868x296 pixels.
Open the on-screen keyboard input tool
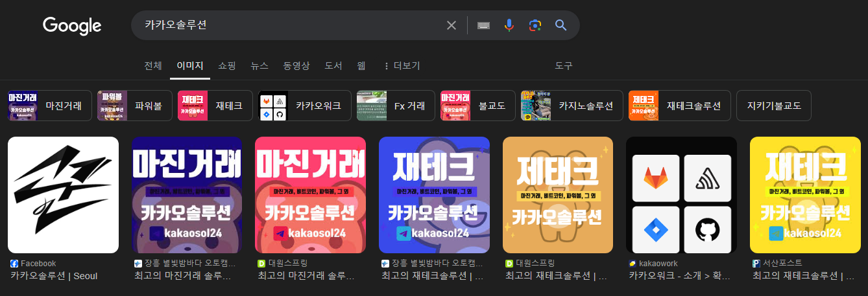483,25
